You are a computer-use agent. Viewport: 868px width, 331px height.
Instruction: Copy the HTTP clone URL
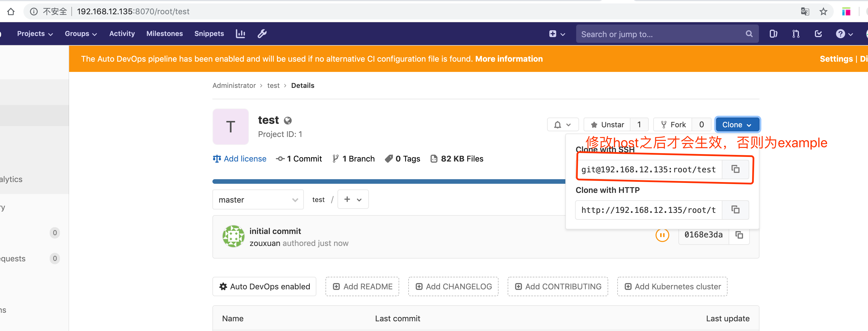click(735, 210)
